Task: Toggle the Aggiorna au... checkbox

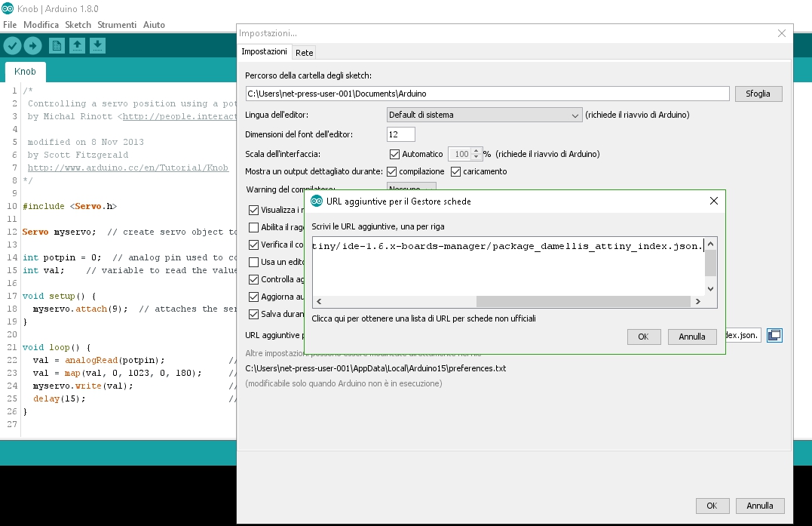Action: 254,297
